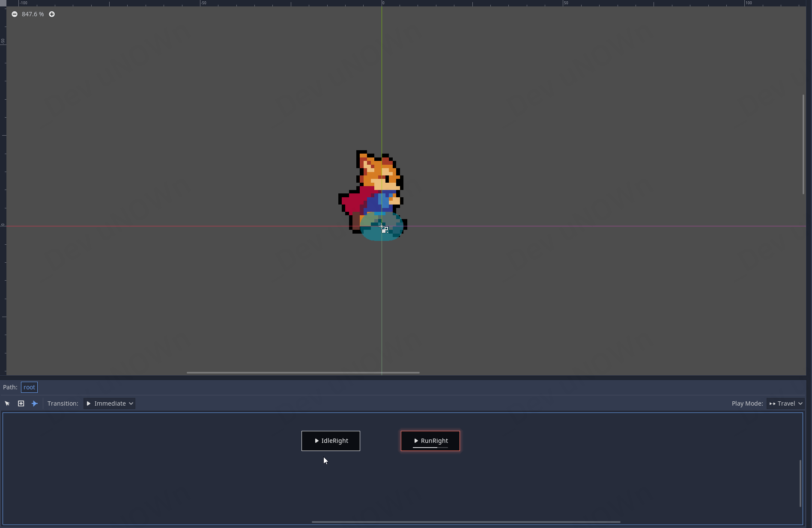Click the root path button
Screen dimensions: 812x528
(x=29, y=387)
